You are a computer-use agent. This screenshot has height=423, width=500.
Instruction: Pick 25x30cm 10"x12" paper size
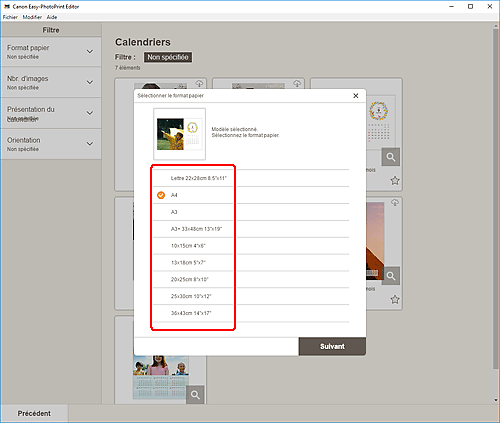(251, 296)
